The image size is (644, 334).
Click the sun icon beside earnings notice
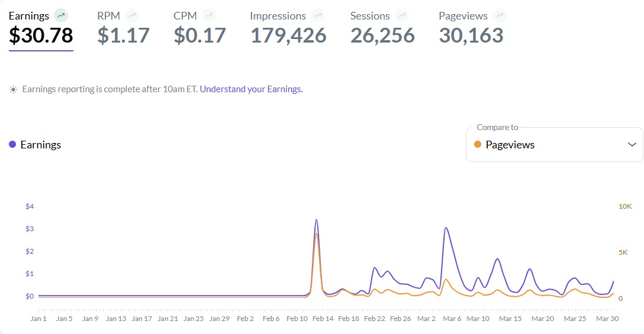13,90
